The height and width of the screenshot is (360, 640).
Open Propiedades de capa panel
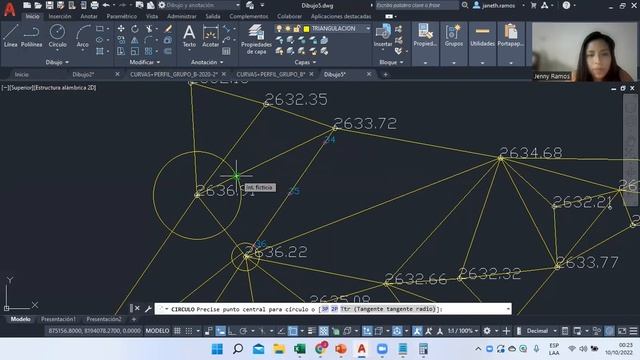pyautogui.click(x=256, y=39)
